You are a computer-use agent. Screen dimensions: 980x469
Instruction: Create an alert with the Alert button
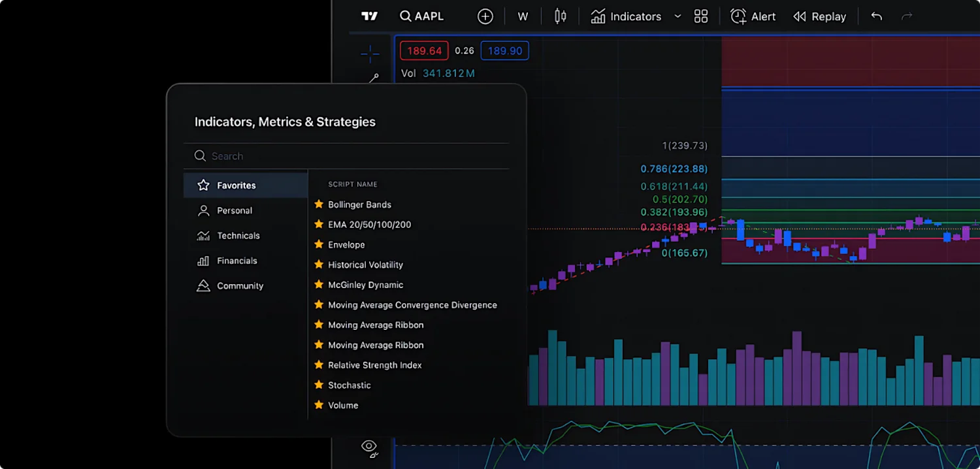point(753,16)
